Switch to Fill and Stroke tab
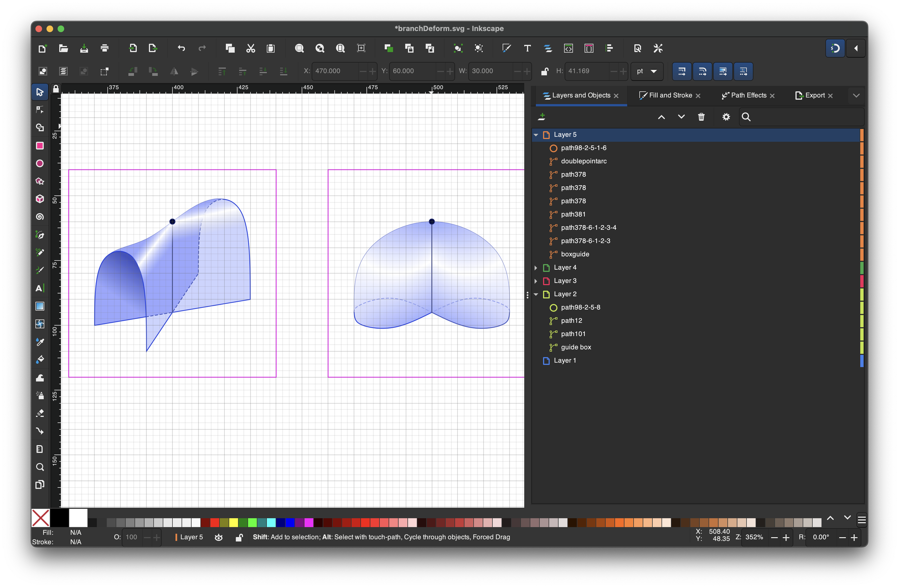 point(670,96)
